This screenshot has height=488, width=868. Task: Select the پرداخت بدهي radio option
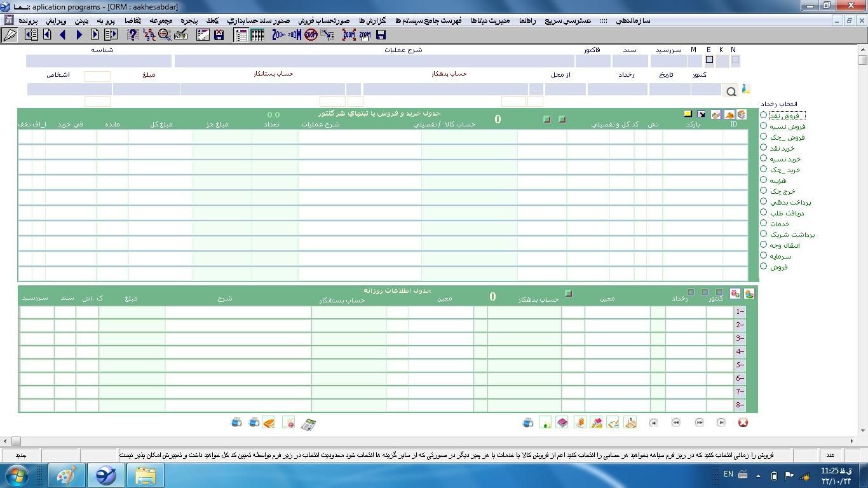[764, 201]
